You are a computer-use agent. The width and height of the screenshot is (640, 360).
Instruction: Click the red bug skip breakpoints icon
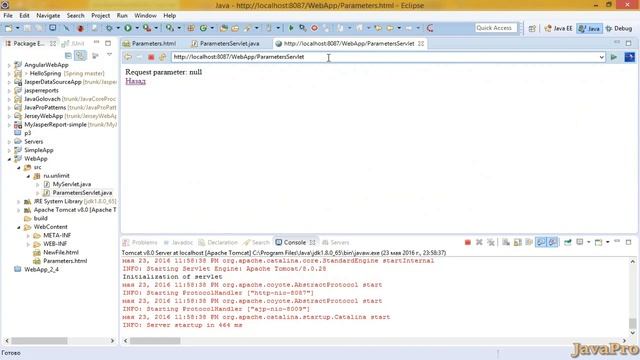coord(80,28)
